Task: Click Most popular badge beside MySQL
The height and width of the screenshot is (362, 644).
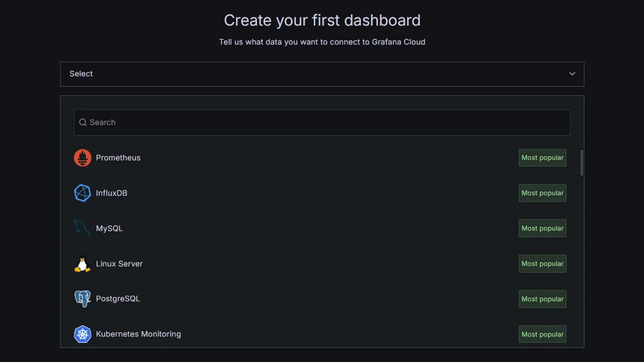Action: (x=542, y=228)
